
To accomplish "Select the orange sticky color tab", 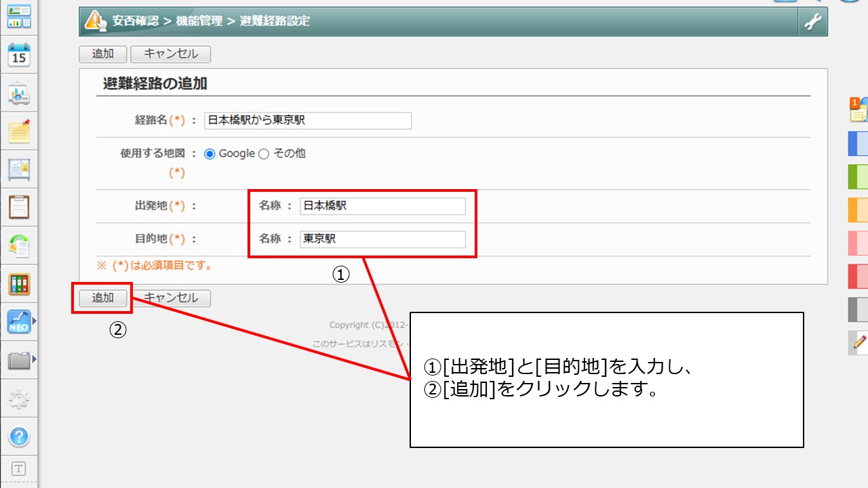I will click(x=858, y=210).
